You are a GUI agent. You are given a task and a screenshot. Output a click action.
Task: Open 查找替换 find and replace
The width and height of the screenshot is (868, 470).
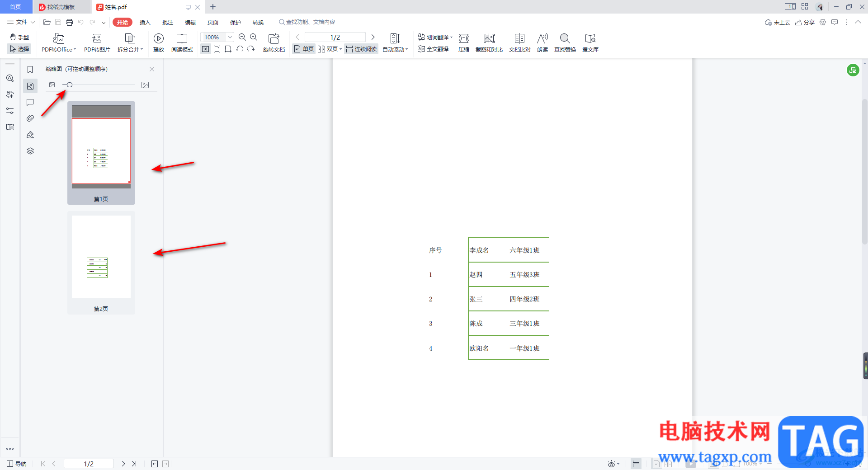point(565,43)
